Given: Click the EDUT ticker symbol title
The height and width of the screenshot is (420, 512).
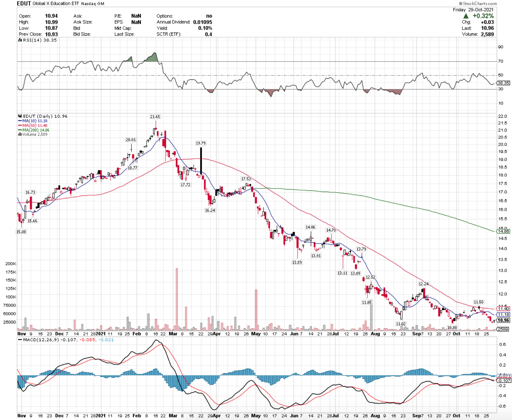Looking at the screenshot, I should [x=24, y=3].
